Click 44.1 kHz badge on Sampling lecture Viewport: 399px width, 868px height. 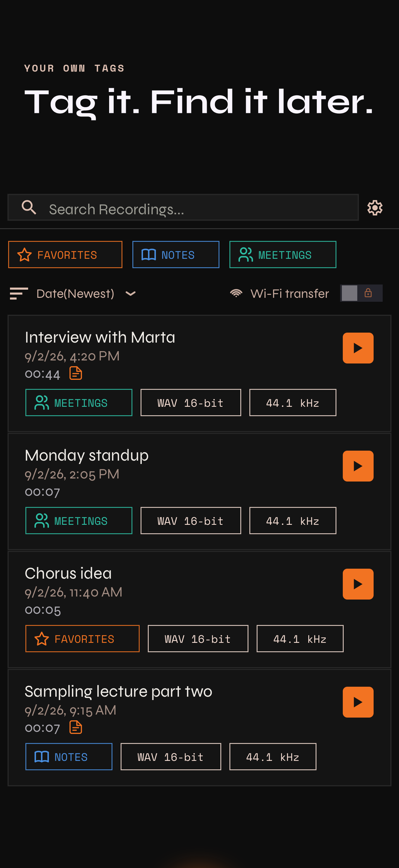[x=273, y=757]
